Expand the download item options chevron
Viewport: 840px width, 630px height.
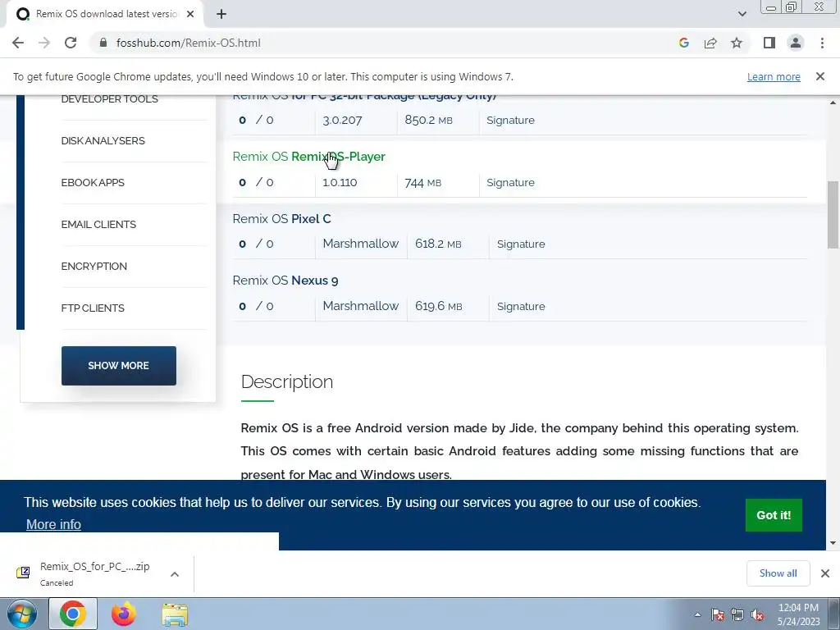click(174, 573)
